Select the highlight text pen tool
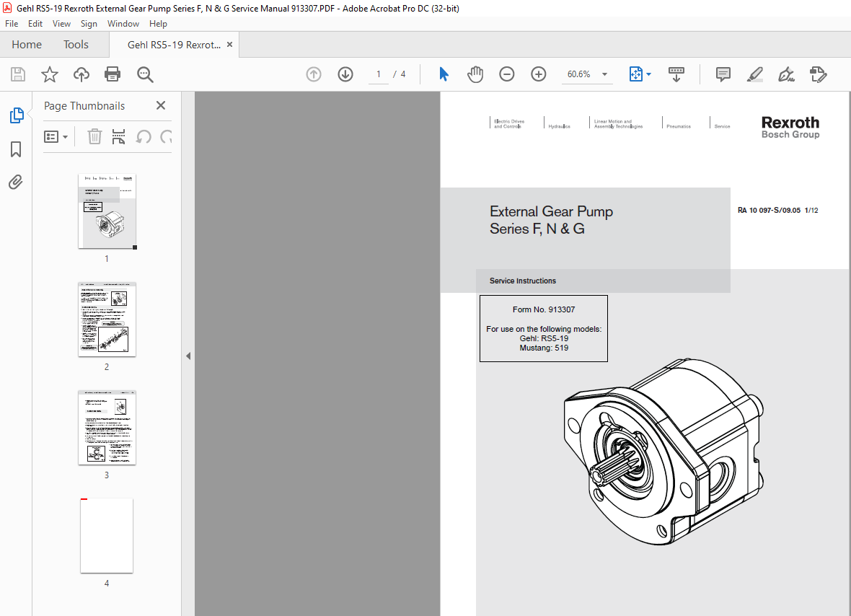851x616 pixels. click(755, 74)
